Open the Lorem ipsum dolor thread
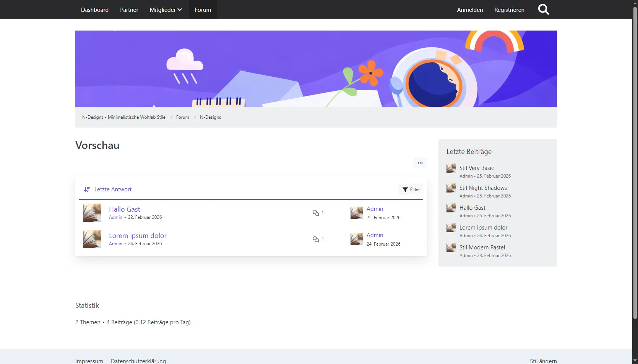 click(x=138, y=236)
